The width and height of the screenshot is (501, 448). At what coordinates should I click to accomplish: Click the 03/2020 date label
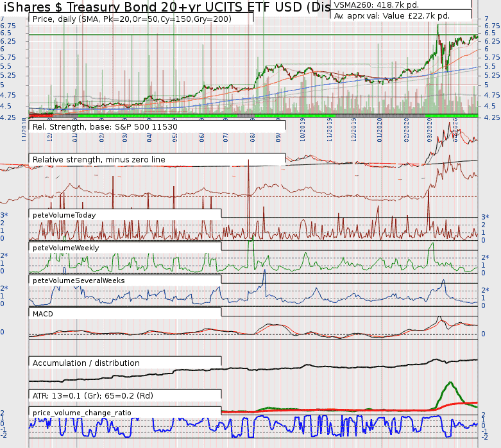[x=429, y=130]
